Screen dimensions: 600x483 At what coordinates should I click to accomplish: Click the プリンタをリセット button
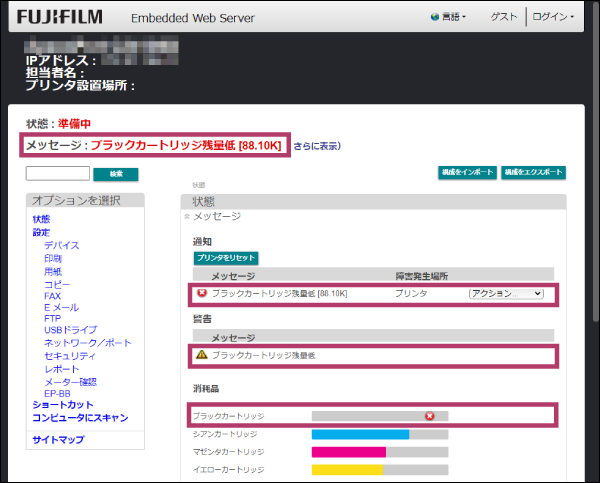226,258
